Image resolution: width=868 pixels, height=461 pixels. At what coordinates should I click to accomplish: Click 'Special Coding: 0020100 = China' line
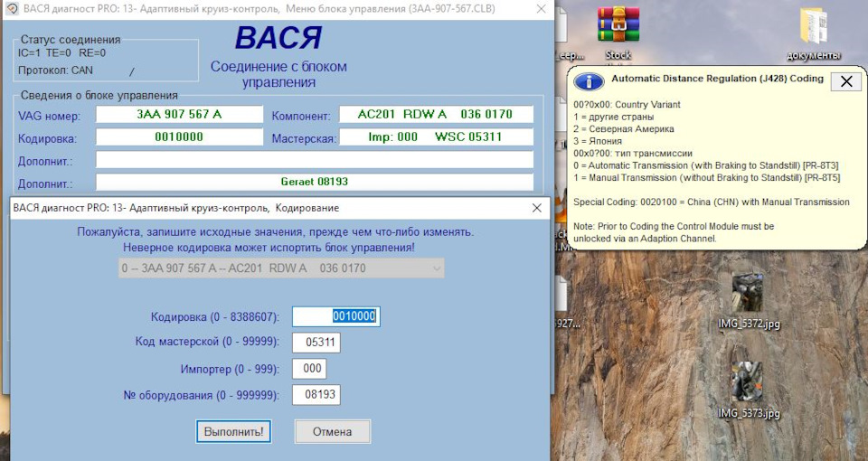click(x=712, y=202)
